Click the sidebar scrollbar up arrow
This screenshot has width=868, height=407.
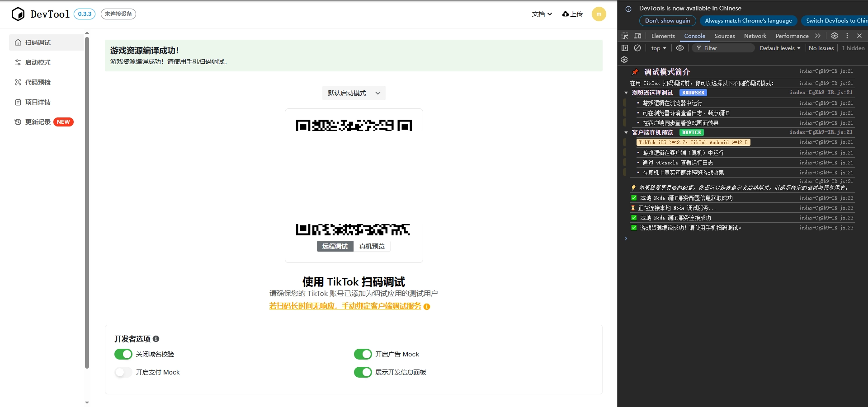(87, 33)
